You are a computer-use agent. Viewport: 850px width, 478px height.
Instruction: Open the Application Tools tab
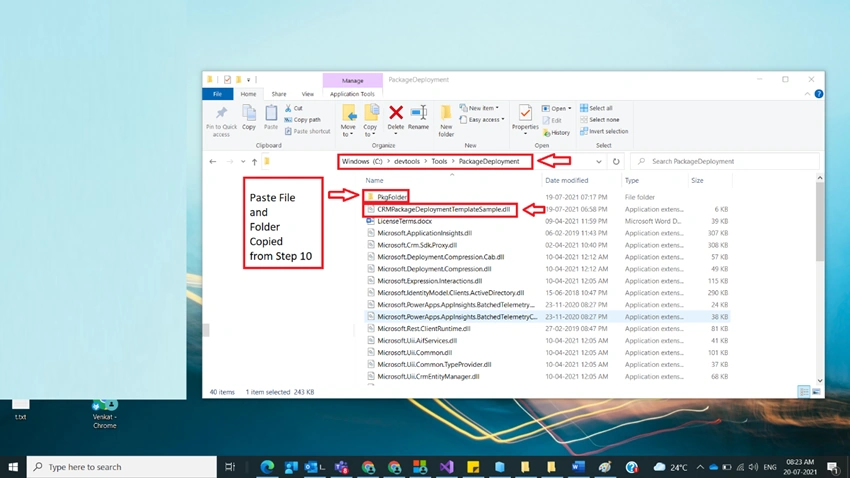[x=352, y=94]
